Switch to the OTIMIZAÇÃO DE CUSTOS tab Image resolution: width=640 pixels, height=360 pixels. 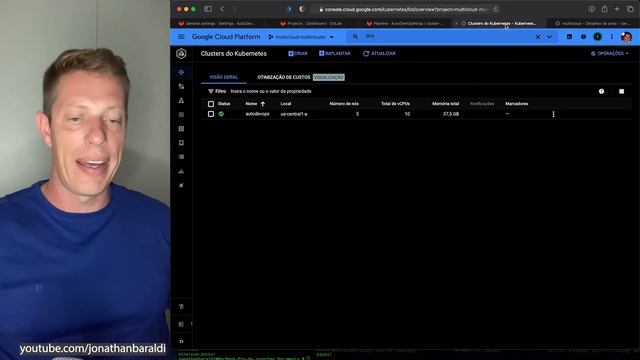(x=284, y=77)
